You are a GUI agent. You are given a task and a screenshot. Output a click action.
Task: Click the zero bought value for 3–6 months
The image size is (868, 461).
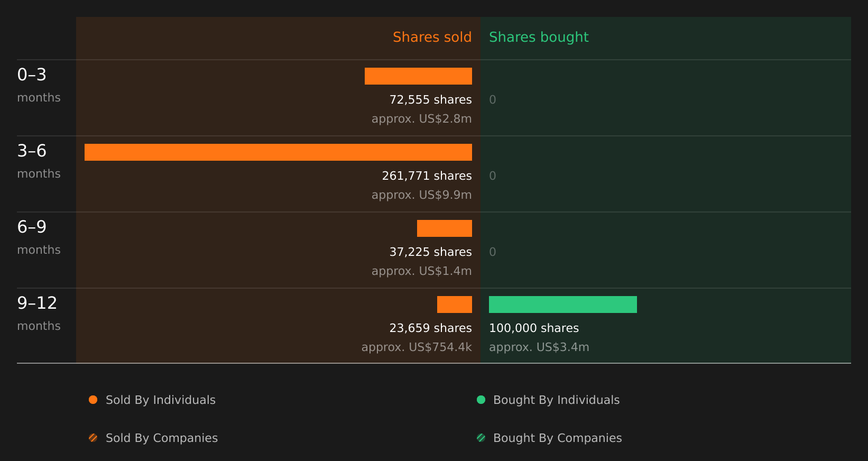click(x=493, y=176)
